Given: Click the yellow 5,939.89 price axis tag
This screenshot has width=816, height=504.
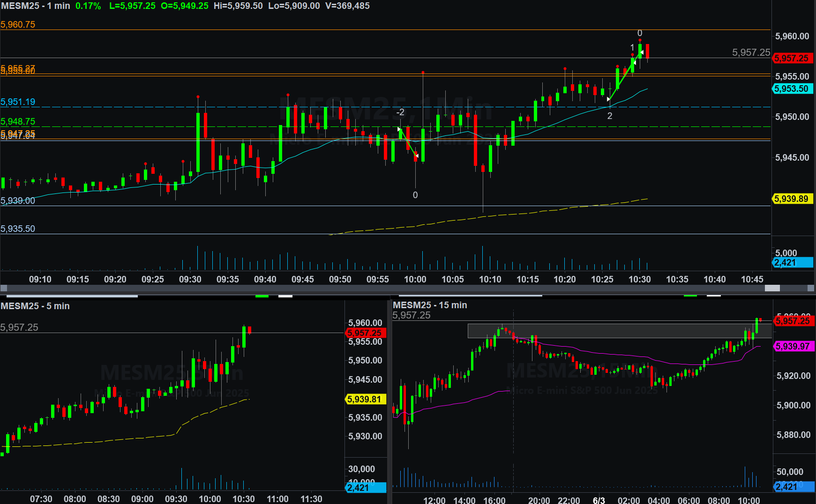Looking at the screenshot, I should (792, 199).
